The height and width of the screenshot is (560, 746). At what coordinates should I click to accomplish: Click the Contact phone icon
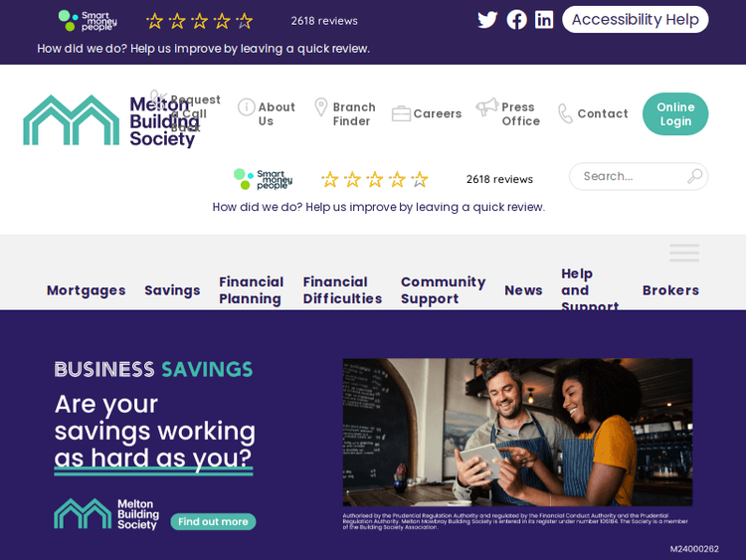click(x=565, y=113)
